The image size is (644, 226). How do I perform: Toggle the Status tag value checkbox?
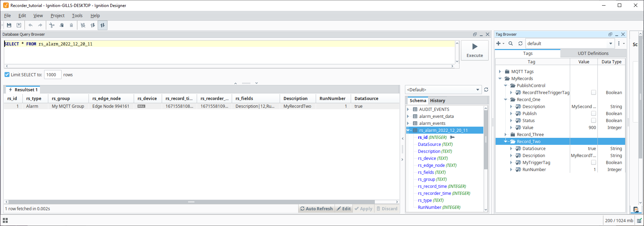pyautogui.click(x=594, y=121)
